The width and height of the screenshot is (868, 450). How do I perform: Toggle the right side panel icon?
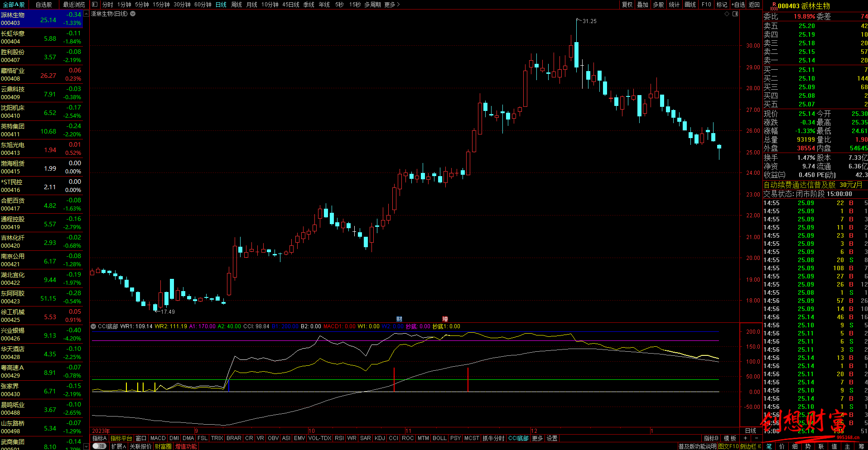(735, 14)
